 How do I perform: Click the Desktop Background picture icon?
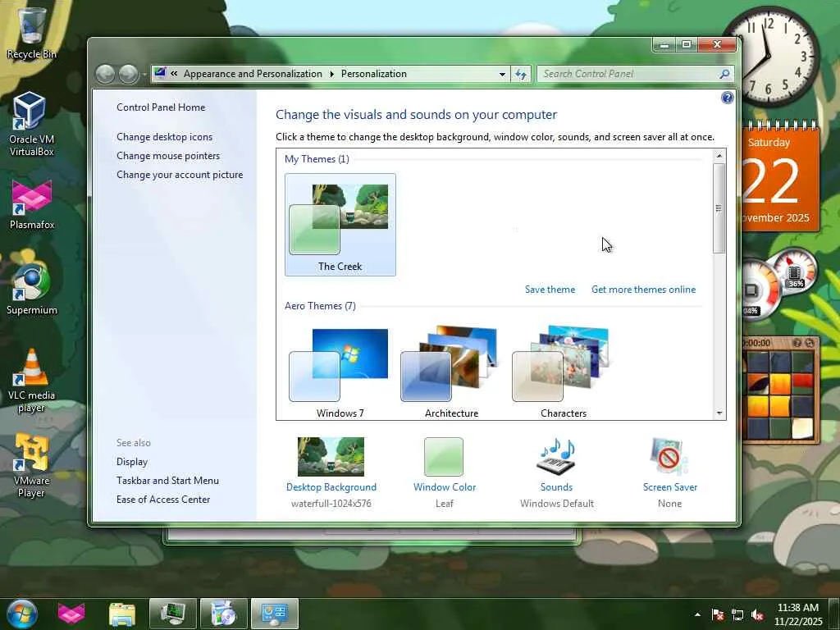pyautogui.click(x=331, y=456)
